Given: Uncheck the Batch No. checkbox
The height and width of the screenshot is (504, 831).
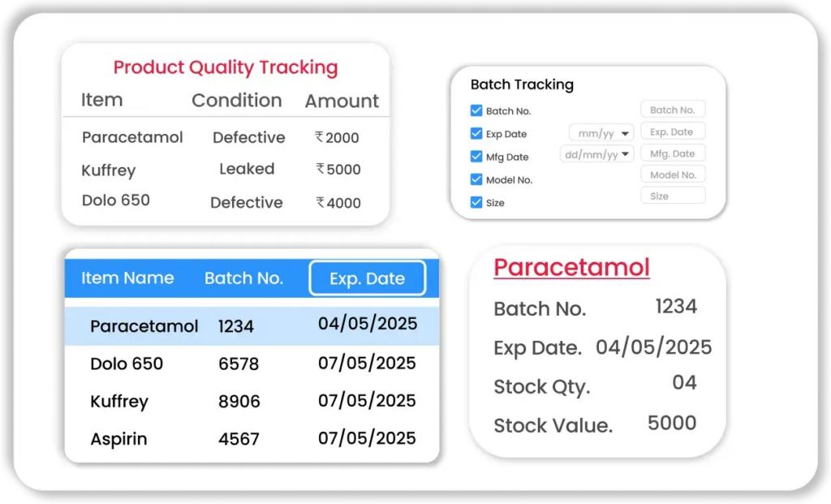Looking at the screenshot, I should point(476,111).
